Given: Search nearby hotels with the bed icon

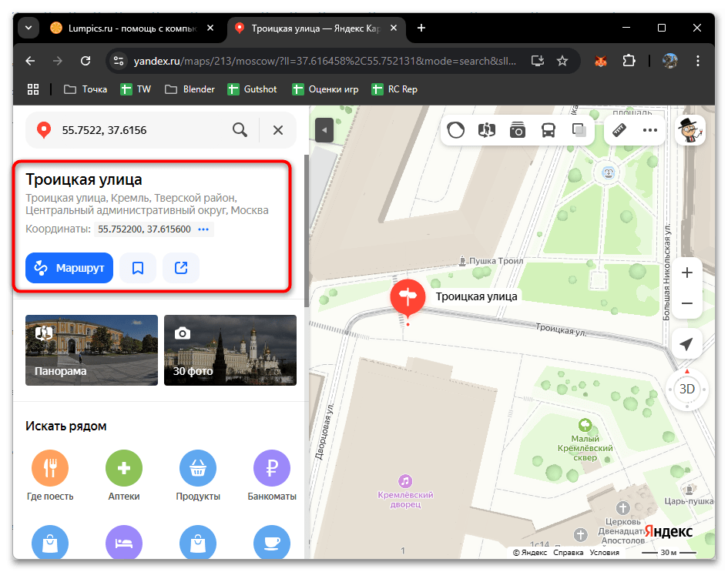Looking at the screenshot, I should point(124,543).
